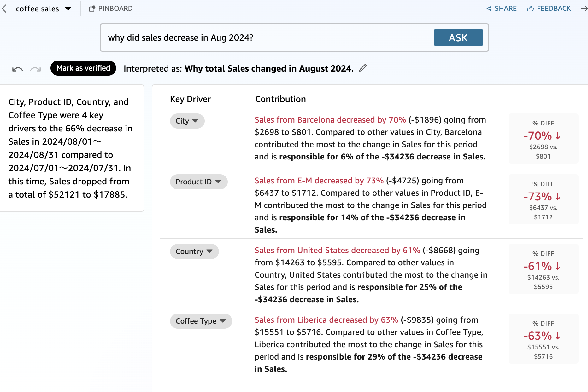This screenshot has height=392, width=588.
Task: Click the redo arrow icon
Action: point(35,69)
